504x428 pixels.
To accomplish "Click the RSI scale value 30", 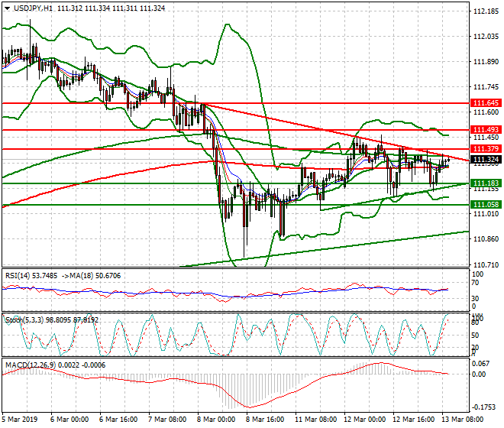I will coord(475,299).
